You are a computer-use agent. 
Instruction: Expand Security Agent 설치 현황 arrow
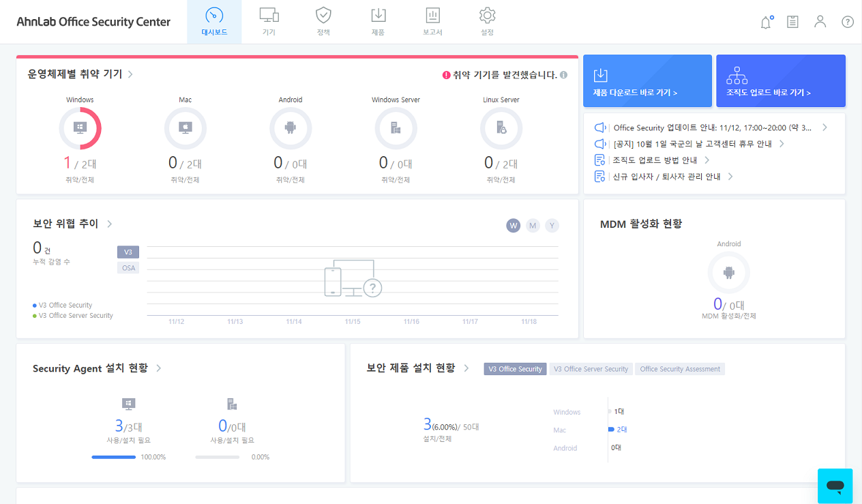(x=159, y=368)
